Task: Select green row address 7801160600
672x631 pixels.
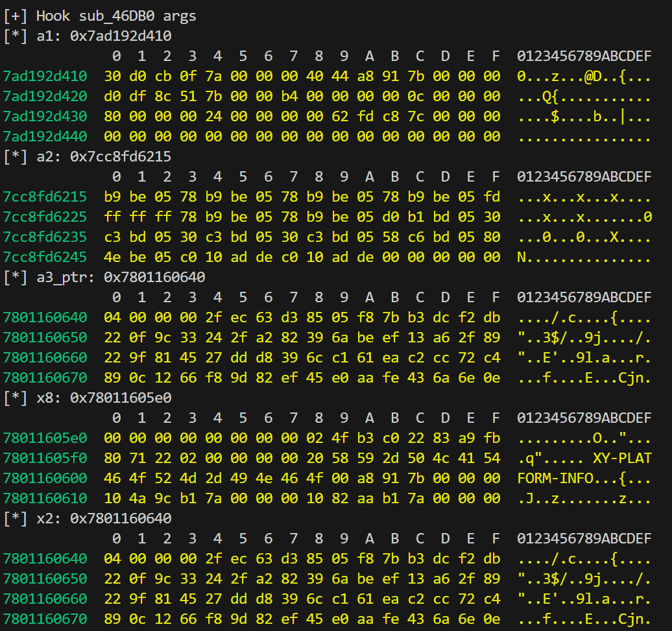Action: click(x=45, y=479)
